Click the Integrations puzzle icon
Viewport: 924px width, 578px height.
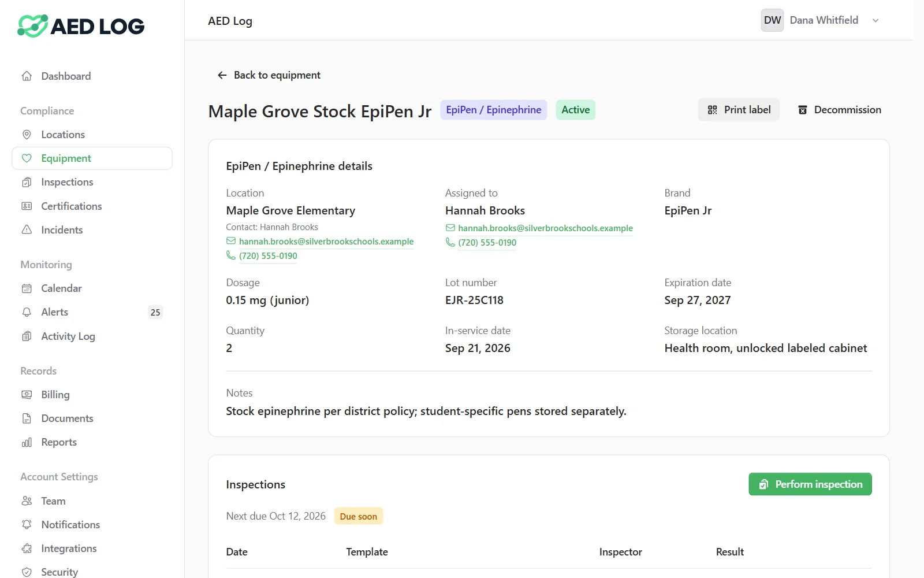[27, 549]
